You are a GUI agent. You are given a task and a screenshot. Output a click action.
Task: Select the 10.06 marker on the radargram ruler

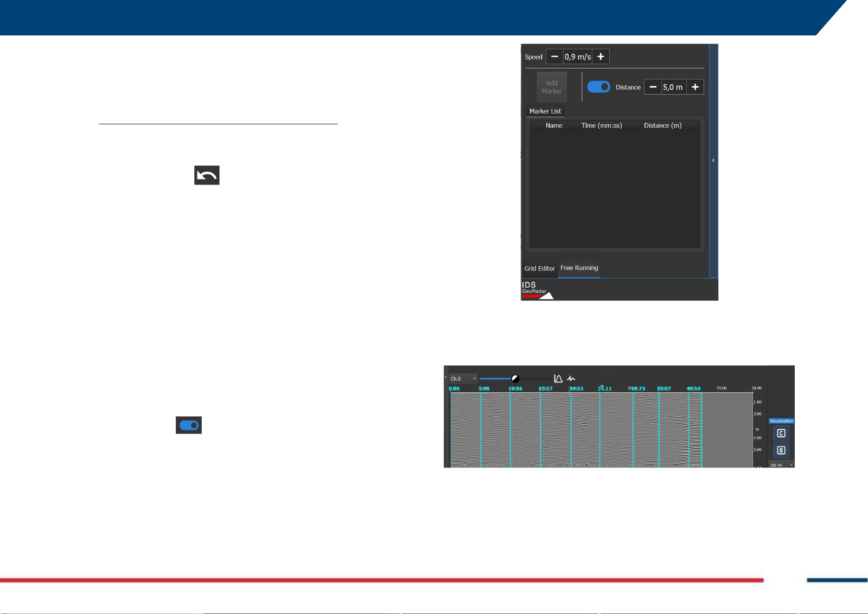(x=515, y=389)
